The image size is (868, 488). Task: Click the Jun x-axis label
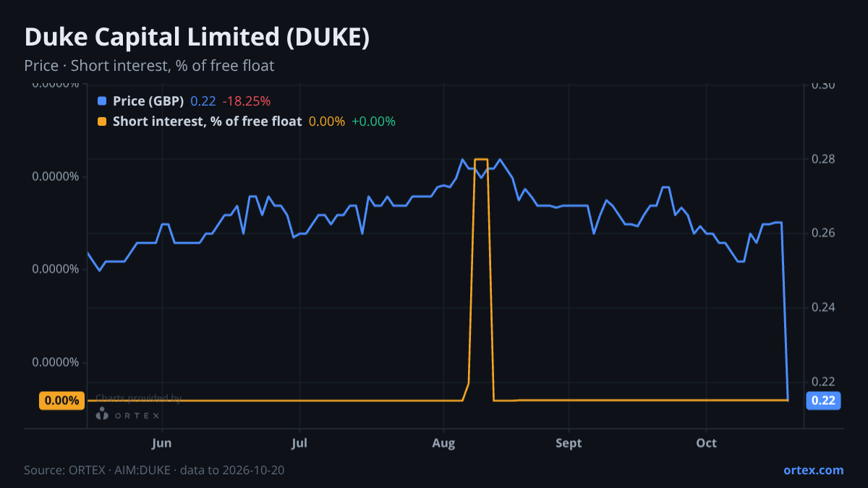pyautogui.click(x=162, y=443)
